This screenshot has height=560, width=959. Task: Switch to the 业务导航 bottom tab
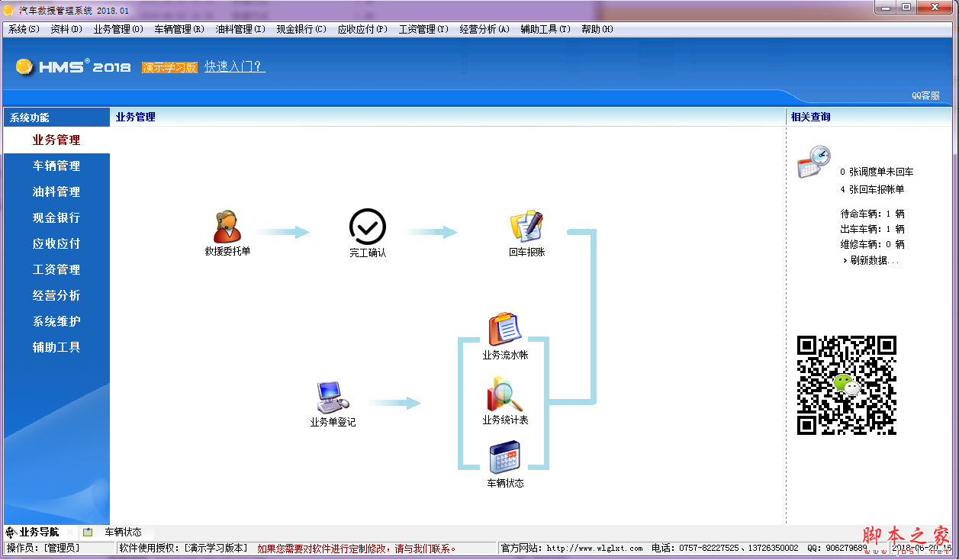(x=37, y=530)
